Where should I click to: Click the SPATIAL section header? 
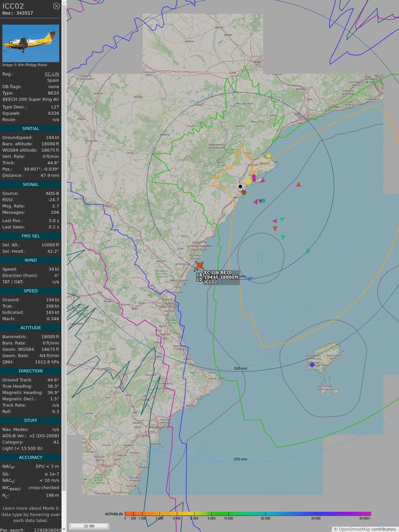pos(30,129)
